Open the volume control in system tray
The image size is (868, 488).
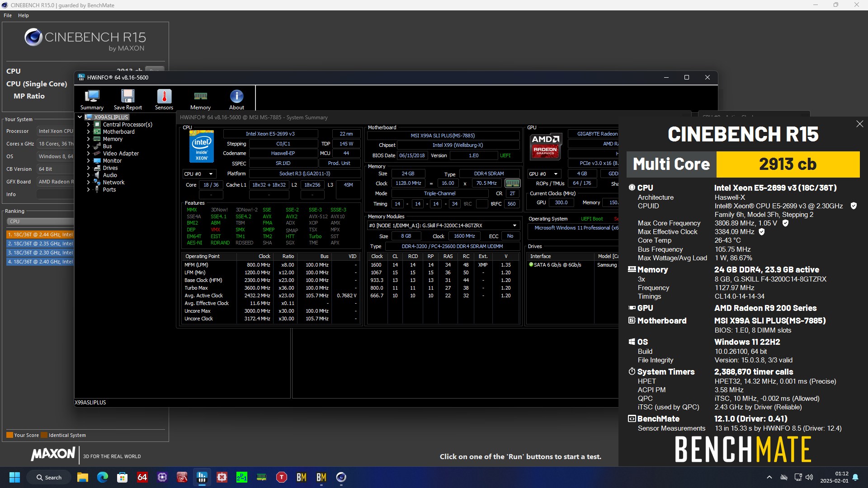tap(809, 477)
